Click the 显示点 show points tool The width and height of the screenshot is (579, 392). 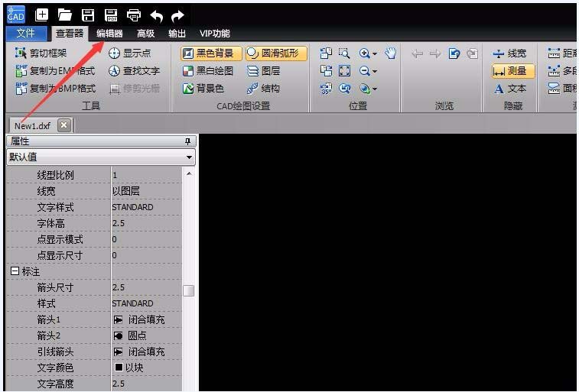tap(129, 53)
